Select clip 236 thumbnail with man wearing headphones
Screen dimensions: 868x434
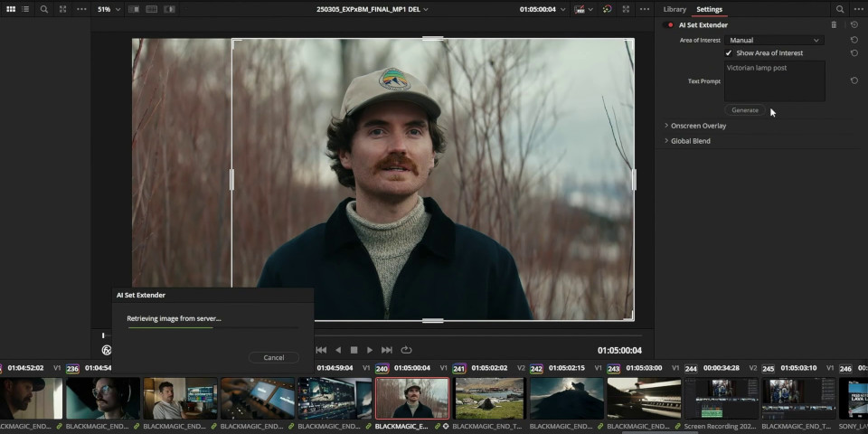tap(102, 399)
